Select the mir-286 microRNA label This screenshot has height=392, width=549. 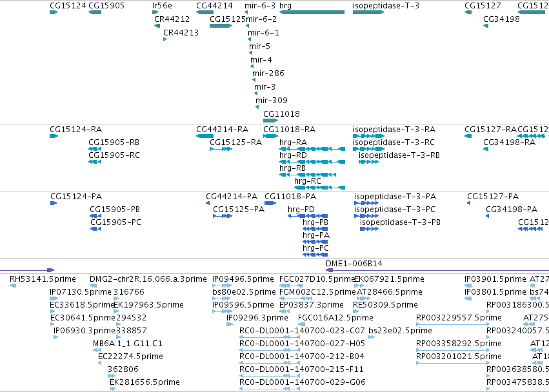click(268, 73)
